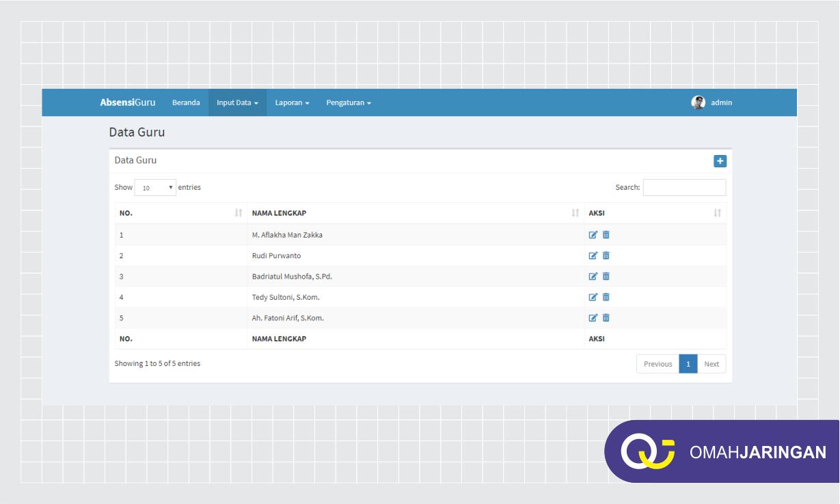Select page 1 in pagination
The width and height of the screenshot is (840, 504).
(688, 363)
